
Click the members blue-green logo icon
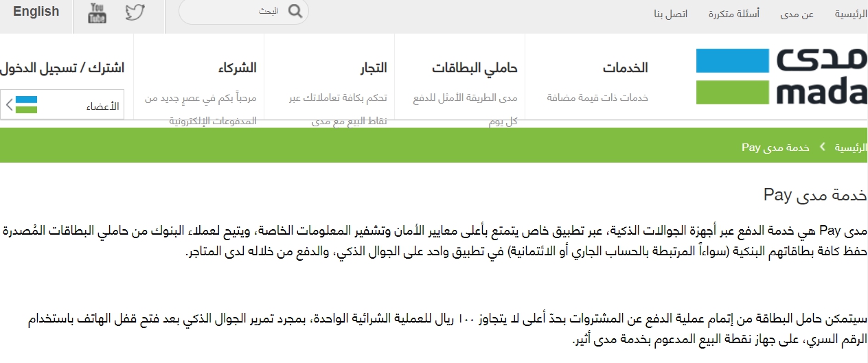pos(26,104)
